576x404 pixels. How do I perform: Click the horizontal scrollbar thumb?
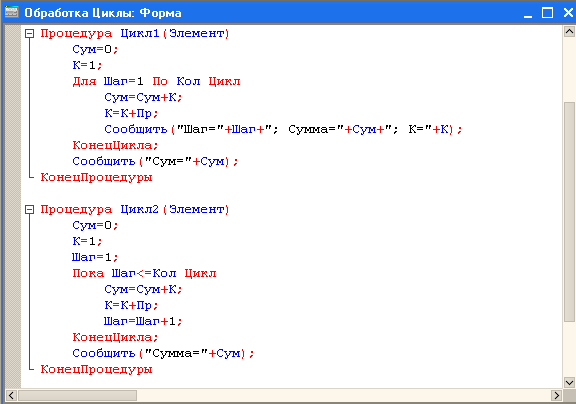point(77,396)
